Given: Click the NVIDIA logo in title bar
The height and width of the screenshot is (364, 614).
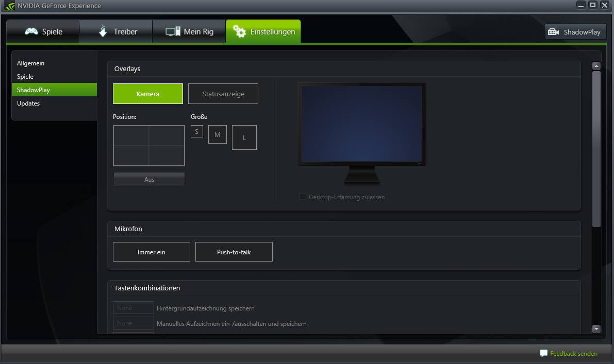Looking at the screenshot, I should coord(10,6).
